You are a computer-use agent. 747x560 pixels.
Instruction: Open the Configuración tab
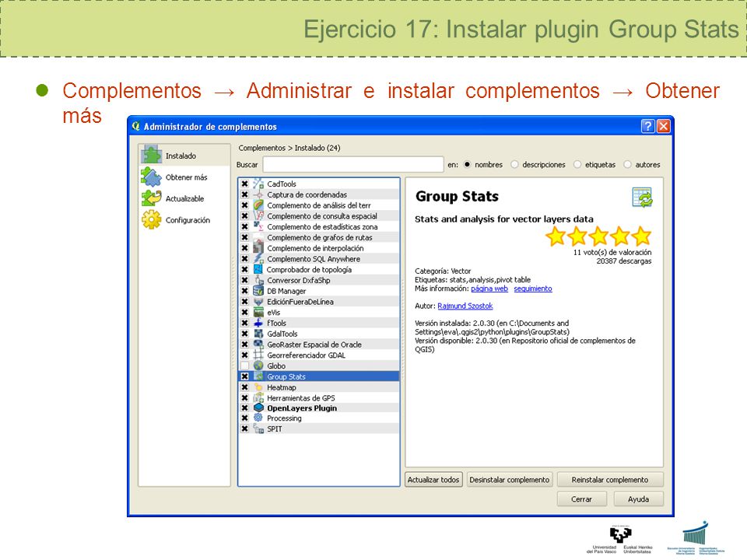click(184, 220)
